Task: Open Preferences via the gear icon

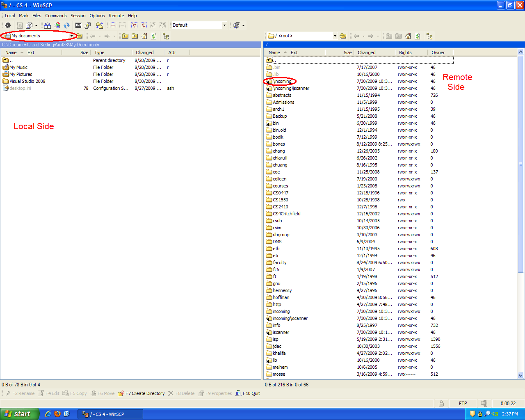Action: pyautogui.click(x=8, y=25)
